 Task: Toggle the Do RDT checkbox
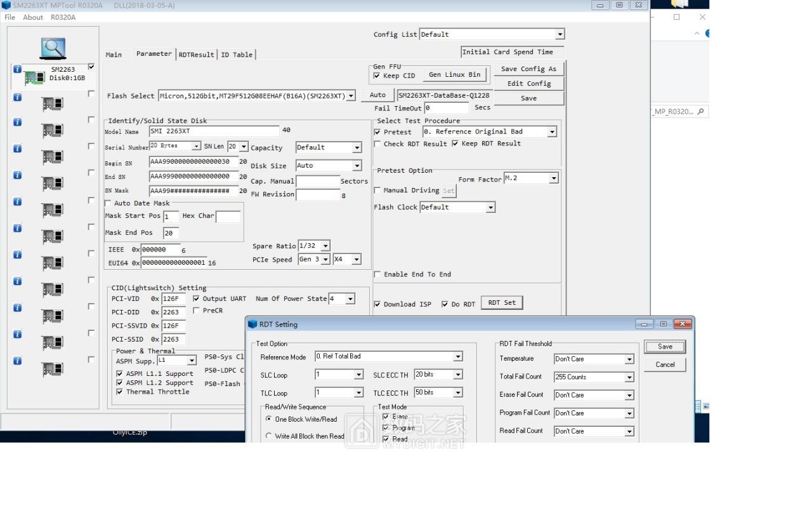[445, 304]
